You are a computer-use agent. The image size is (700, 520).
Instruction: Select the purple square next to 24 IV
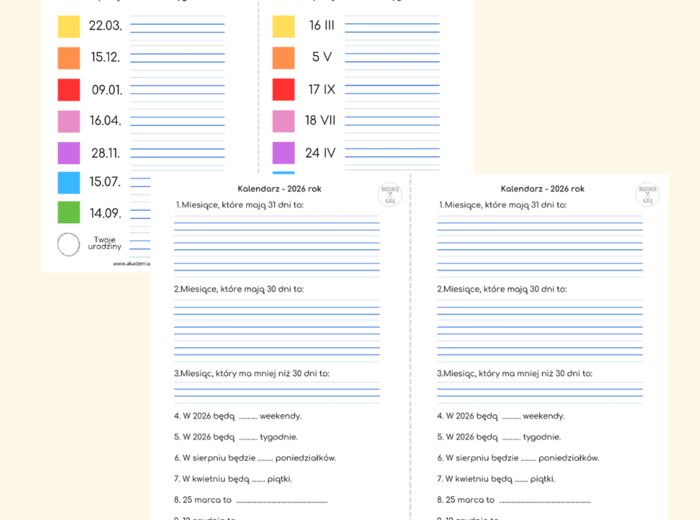point(284,153)
